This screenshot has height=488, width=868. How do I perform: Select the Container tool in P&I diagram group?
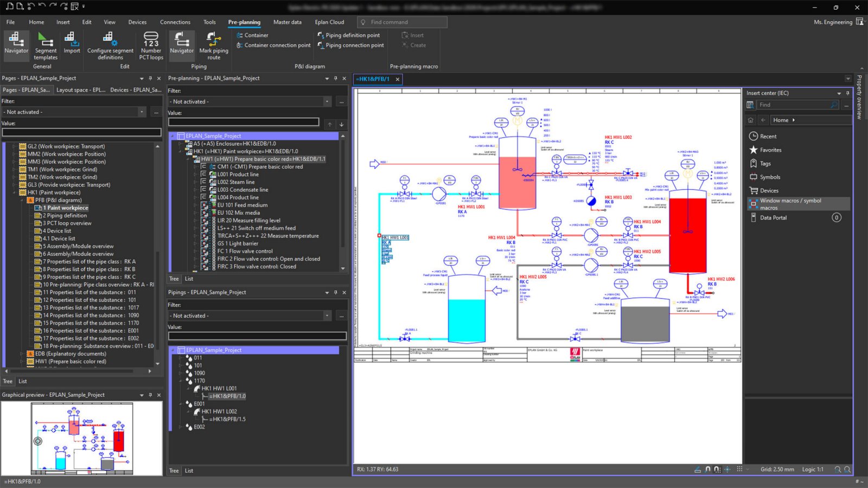click(254, 35)
